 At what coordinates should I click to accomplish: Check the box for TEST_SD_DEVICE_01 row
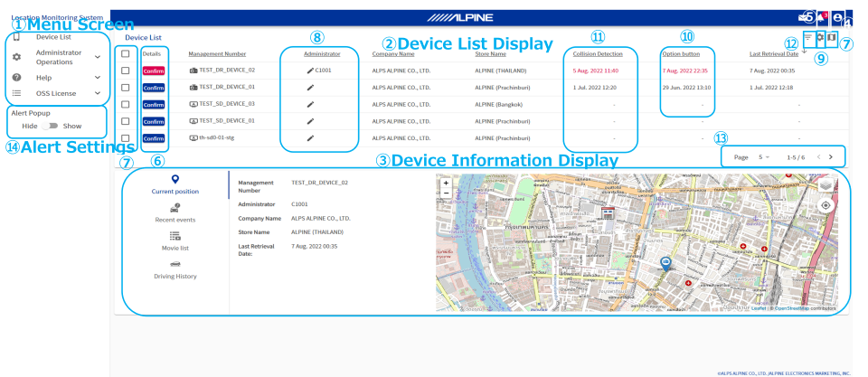[125, 121]
